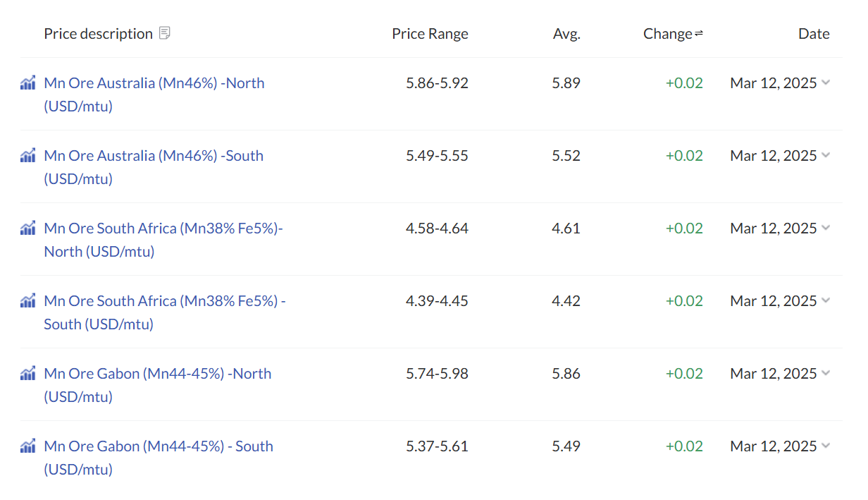Expand date chevron for Mn Ore Australia North
The height and width of the screenshot is (500, 868).
(x=826, y=83)
